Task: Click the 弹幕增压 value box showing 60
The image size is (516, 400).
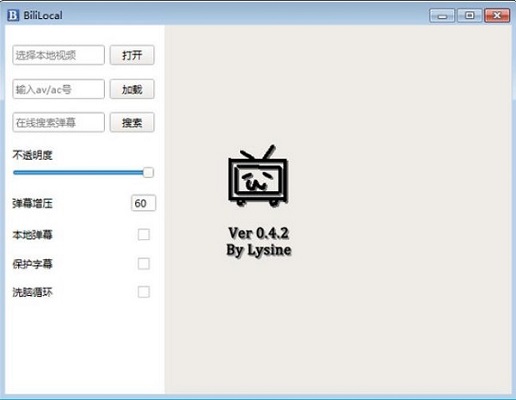Action: pos(143,203)
